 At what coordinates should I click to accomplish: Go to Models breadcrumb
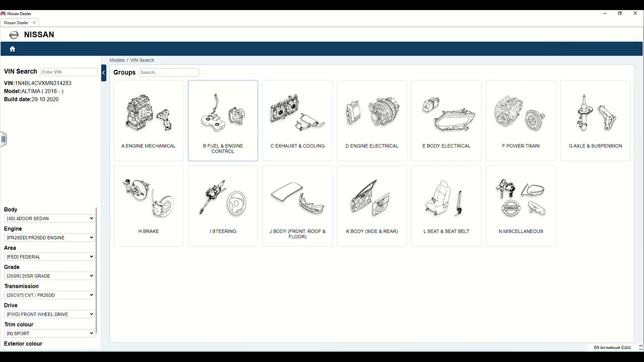[x=117, y=60]
